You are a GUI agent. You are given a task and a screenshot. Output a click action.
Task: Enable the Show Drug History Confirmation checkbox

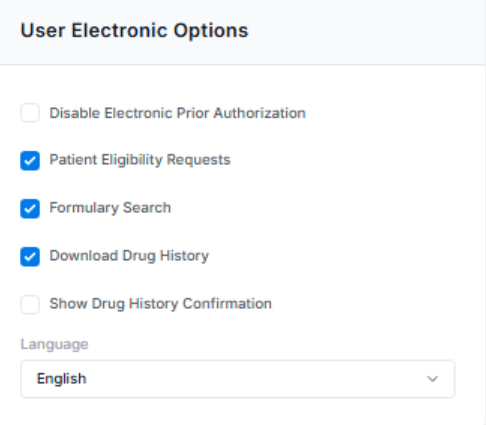pyautogui.click(x=30, y=304)
